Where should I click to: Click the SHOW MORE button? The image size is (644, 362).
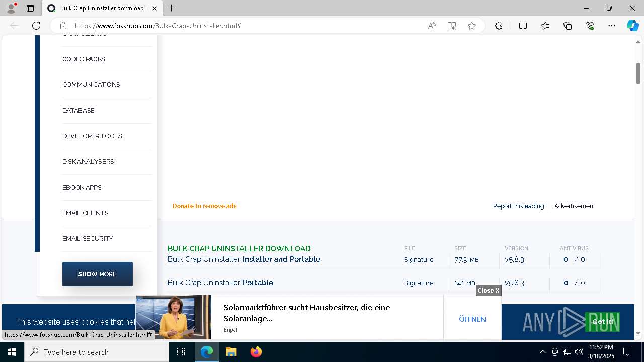click(98, 274)
